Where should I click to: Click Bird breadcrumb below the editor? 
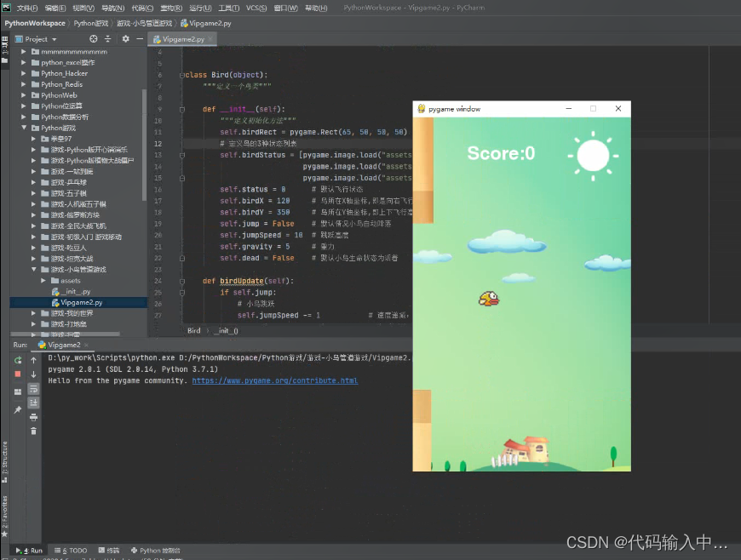(x=193, y=331)
